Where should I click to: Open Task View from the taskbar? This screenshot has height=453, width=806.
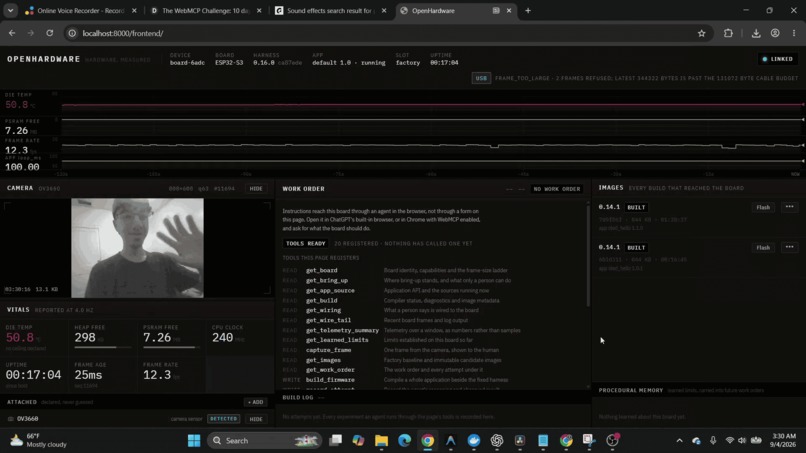coord(336,441)
